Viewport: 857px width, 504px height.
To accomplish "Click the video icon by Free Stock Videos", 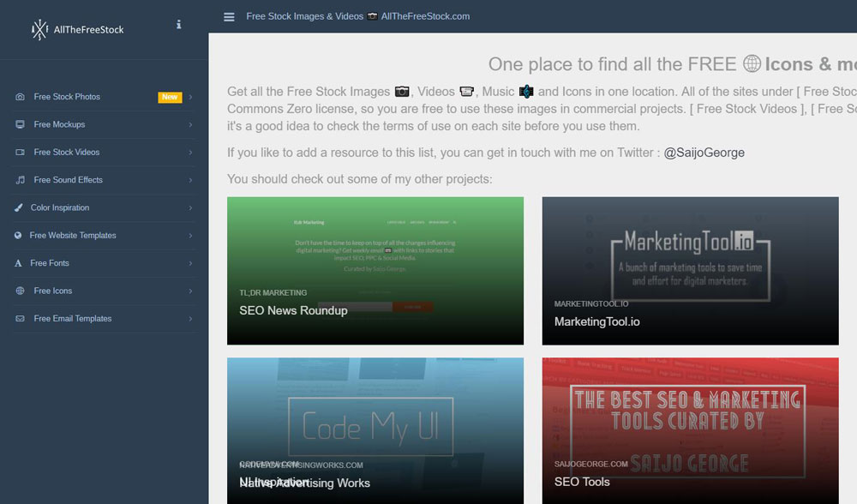I will [x=21, y=153].
